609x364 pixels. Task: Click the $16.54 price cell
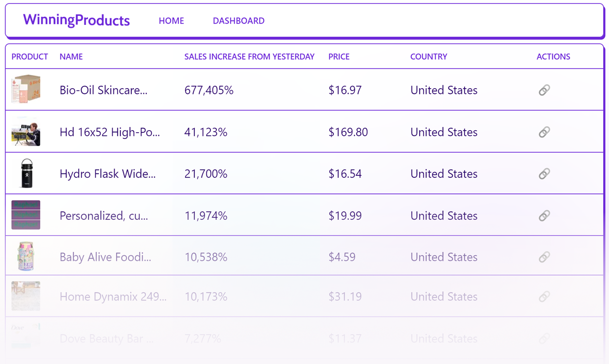pyautogui.click(x=345, y=174)
